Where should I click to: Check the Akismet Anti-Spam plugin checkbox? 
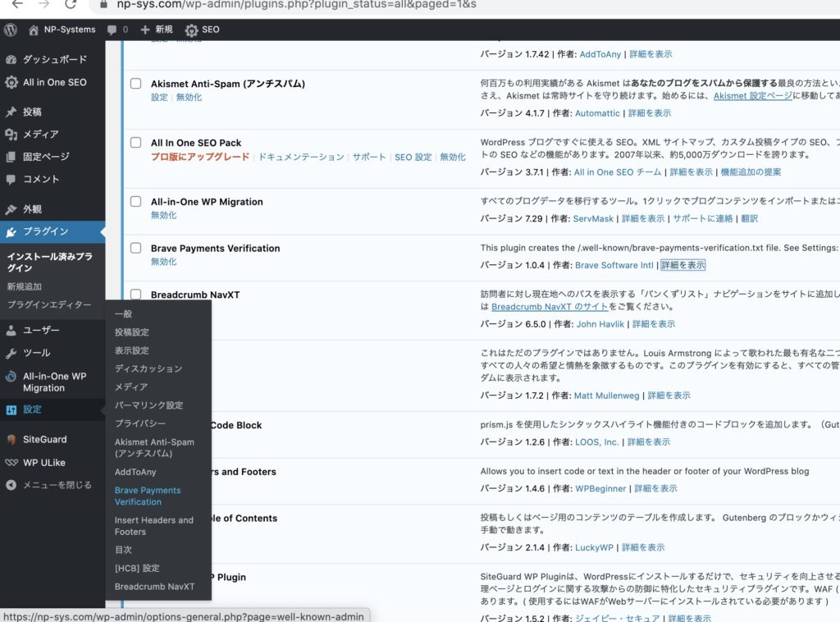click(136, 84)
